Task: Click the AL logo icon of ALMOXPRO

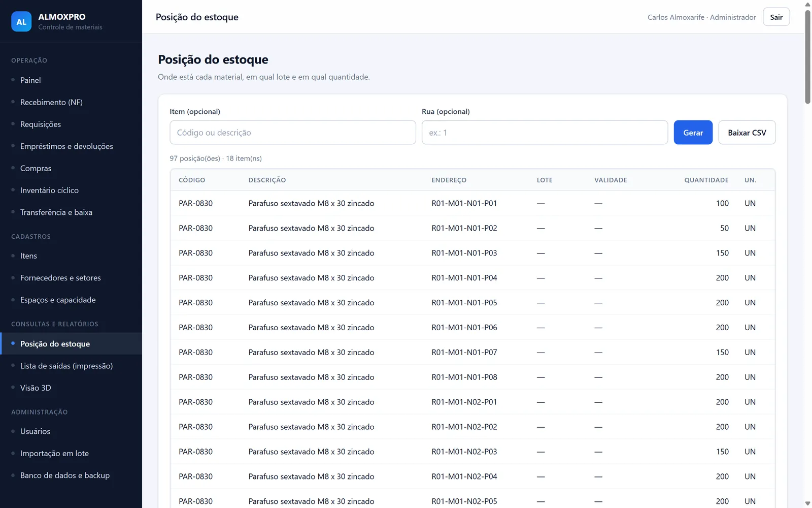Action: click(x=21, y=22)
